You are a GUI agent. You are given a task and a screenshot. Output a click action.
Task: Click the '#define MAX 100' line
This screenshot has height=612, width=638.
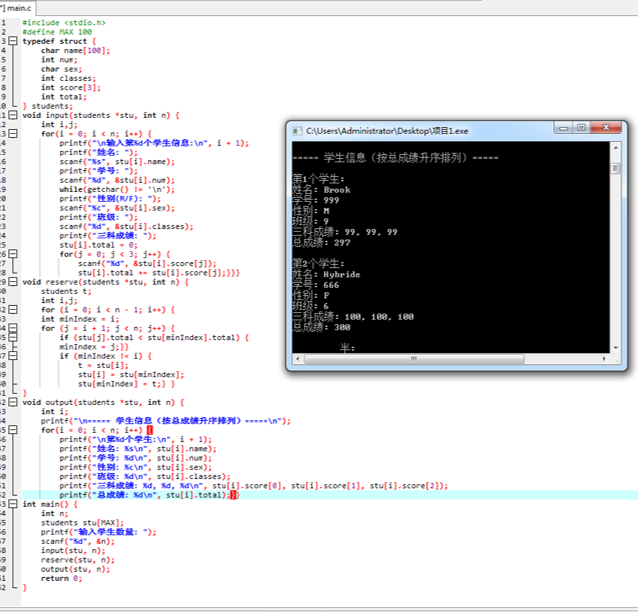(x=57, y=32)
